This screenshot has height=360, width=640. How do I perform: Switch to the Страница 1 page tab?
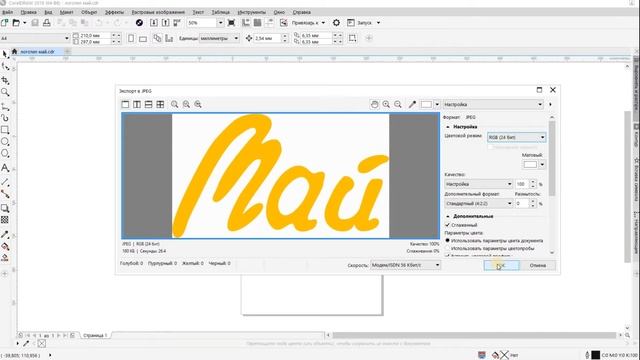point(95,335)
